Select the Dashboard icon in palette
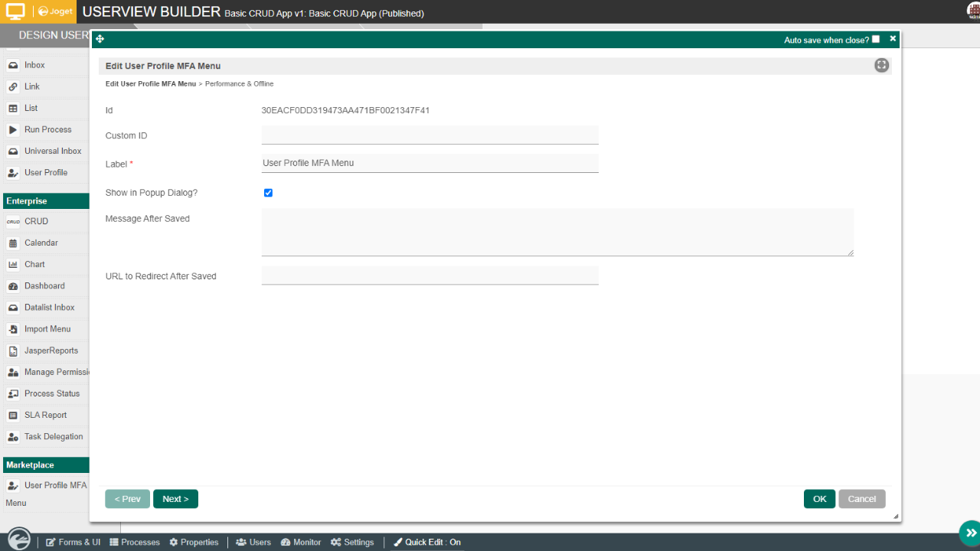Image resolution: width=980 pixels, height=551 pixels. 13,286
